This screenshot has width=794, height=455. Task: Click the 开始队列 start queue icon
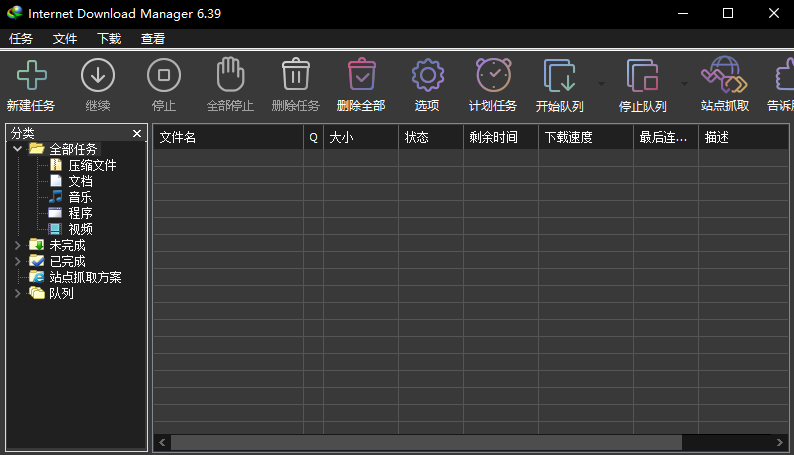[560, 75]
